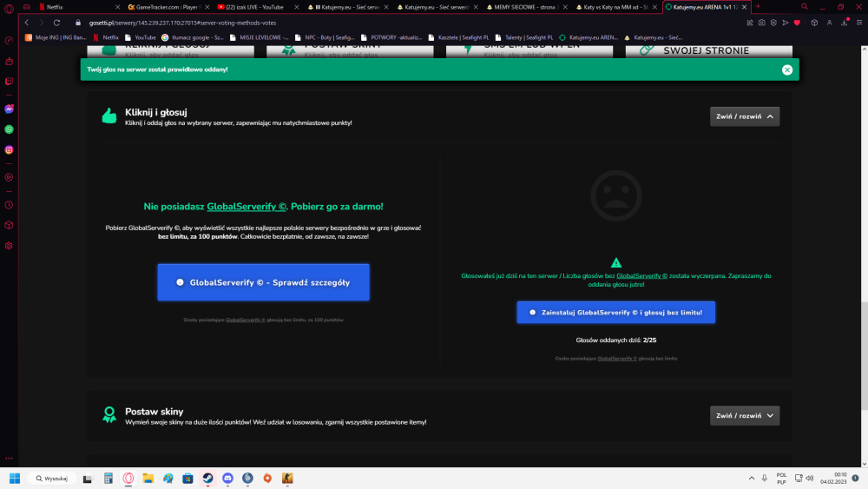Open WhatsApp panel in the sidebar

click(x=9, y=129)
